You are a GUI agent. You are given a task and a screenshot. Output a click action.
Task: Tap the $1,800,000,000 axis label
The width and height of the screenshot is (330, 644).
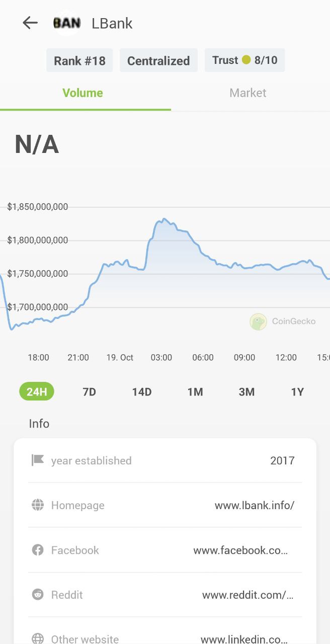(38, 240)
